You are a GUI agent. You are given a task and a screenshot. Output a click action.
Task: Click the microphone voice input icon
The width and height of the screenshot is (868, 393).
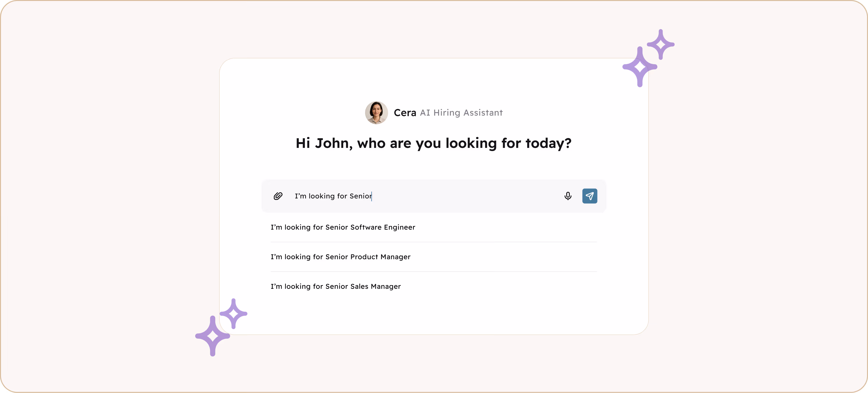click(568, 196)
